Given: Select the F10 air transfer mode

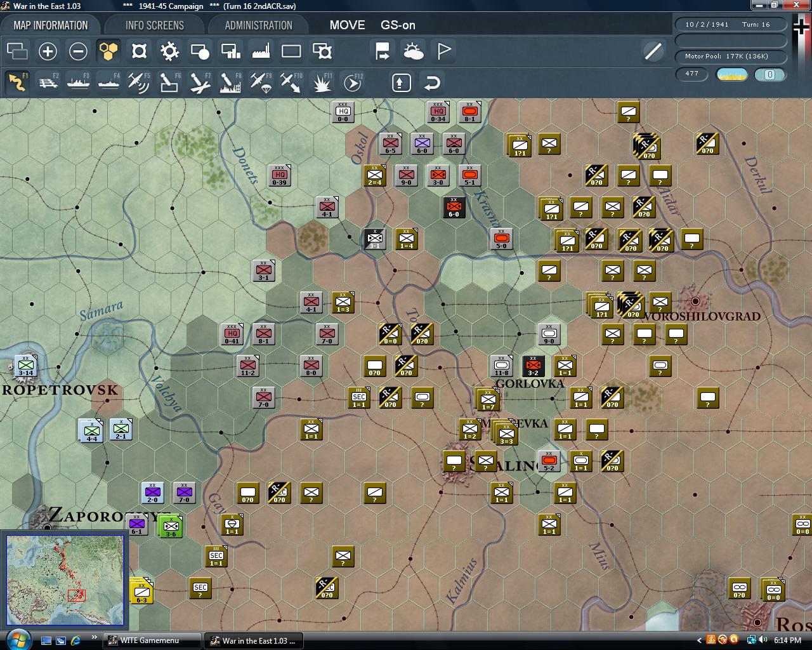Looking at the screenshot, I should tap(291, 83).
